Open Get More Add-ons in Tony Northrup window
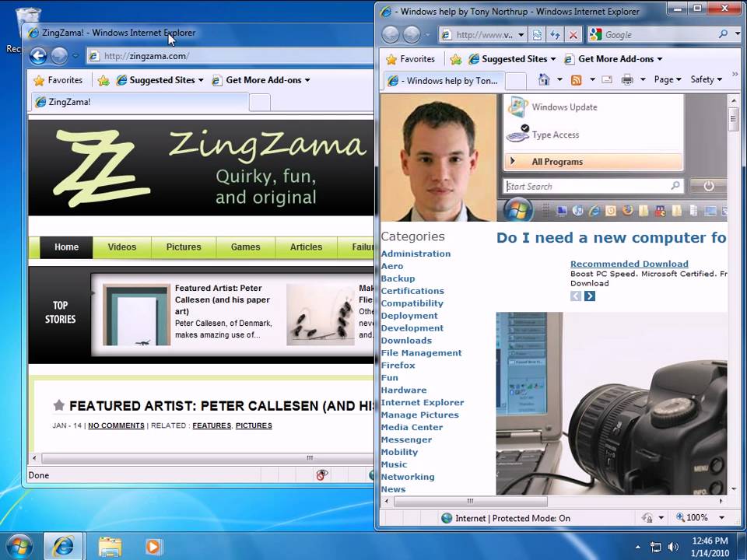Image resolution: width=747 pixels, height=560 pixels. 614,59
